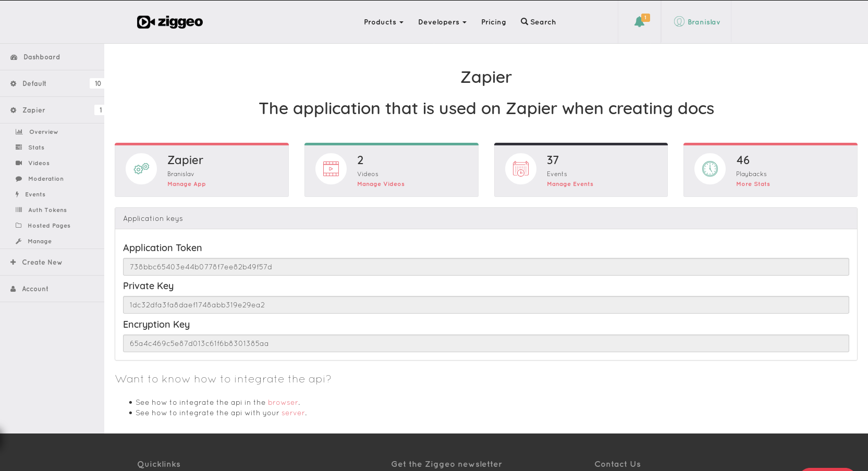Click the 37 events count
Screen dimensions: 868x471
tap(553, 160)
